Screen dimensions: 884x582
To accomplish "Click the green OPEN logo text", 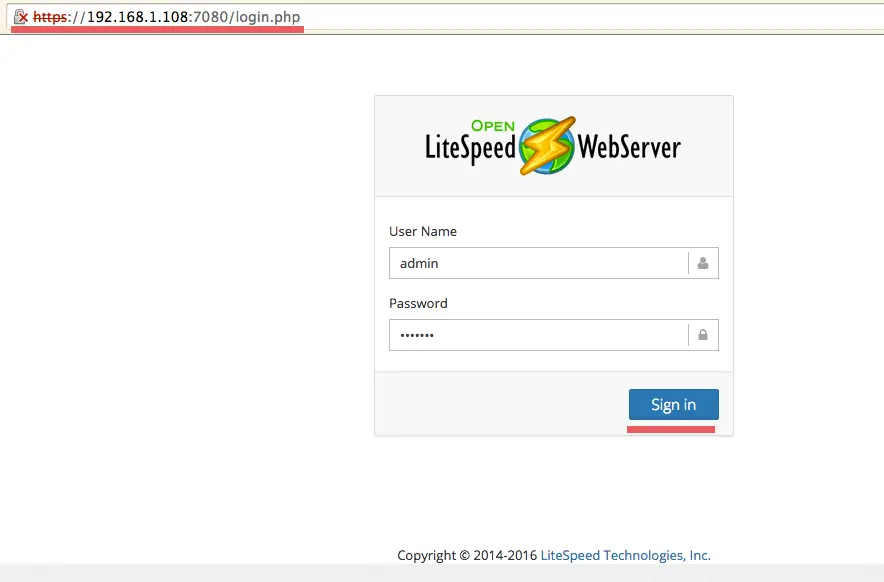I will pyautogui.click(x=493, y=126).
